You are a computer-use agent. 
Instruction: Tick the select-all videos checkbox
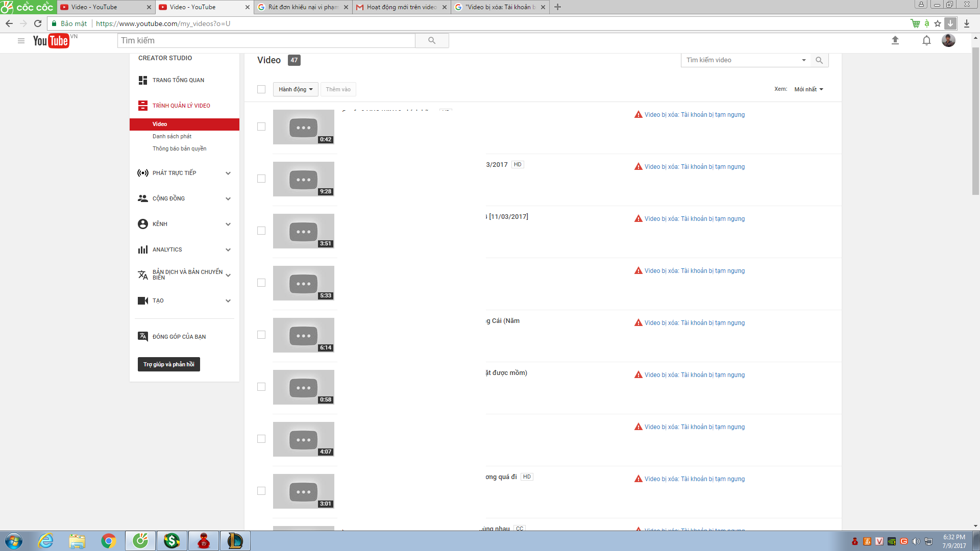pos(261,89)
